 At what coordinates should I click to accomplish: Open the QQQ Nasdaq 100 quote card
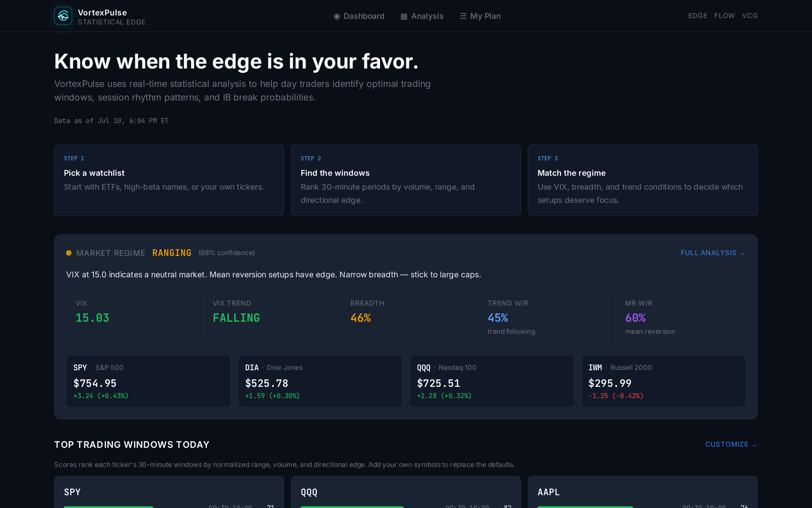tap(492, 381)
